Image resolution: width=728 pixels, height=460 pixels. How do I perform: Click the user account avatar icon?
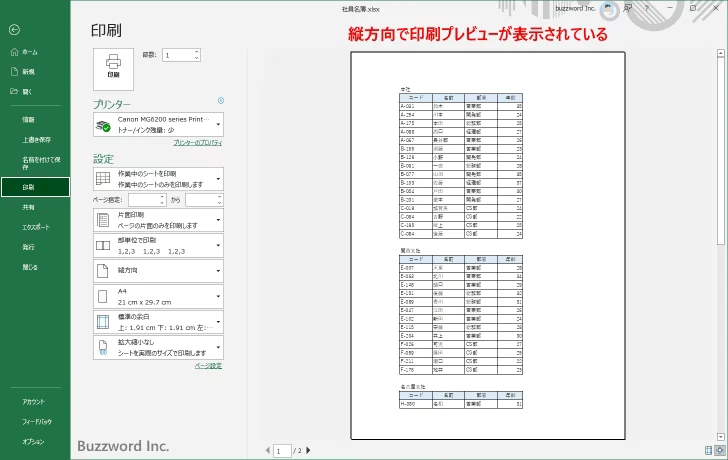pos(608,8)
